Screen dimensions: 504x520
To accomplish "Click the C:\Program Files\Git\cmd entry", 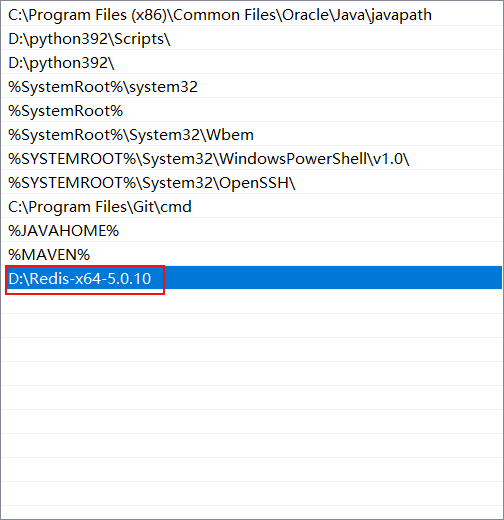I will coord(252,207).
